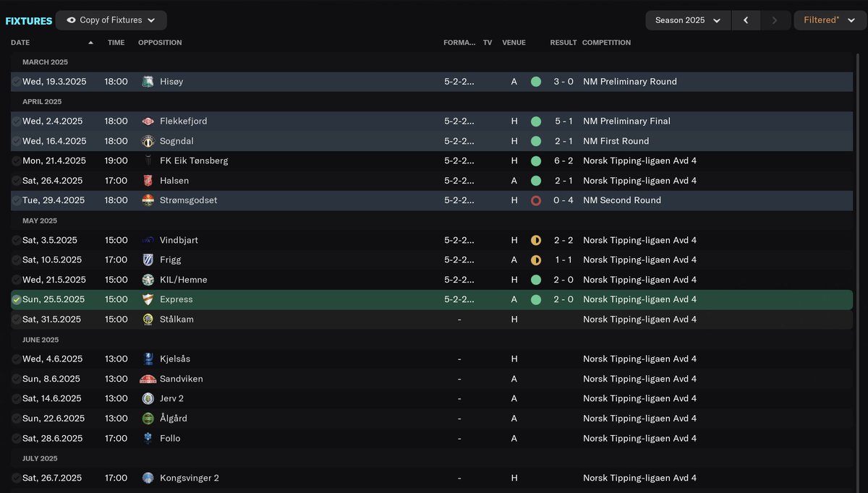Click the Strømsgodset club badge
This screenshot has height=493, width=868.
(148, 200)
